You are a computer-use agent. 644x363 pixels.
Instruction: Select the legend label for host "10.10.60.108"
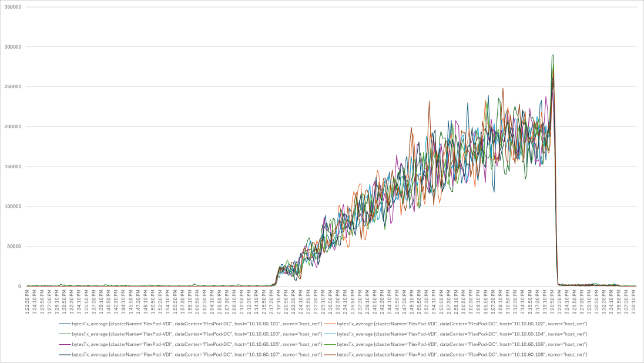(462, 355)
